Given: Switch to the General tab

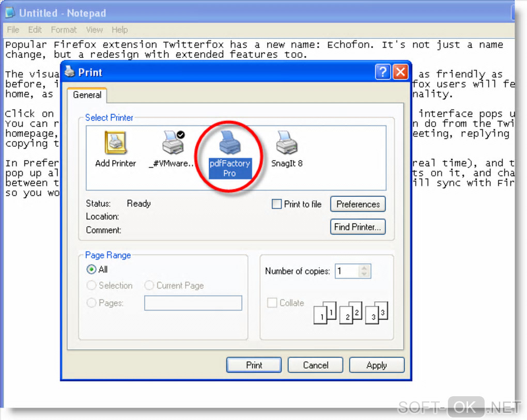Looking at the screenshot, I should coord(87,95).
